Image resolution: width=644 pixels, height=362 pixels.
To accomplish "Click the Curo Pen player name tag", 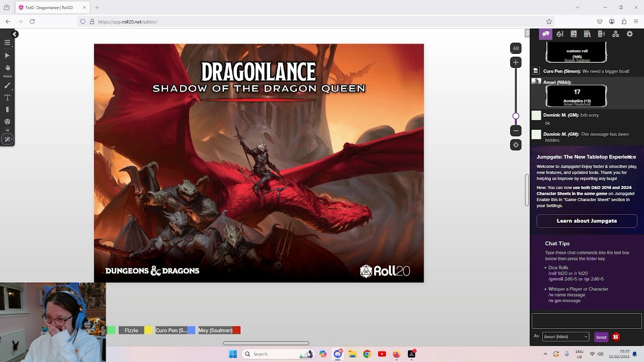I will coord(171,330).
